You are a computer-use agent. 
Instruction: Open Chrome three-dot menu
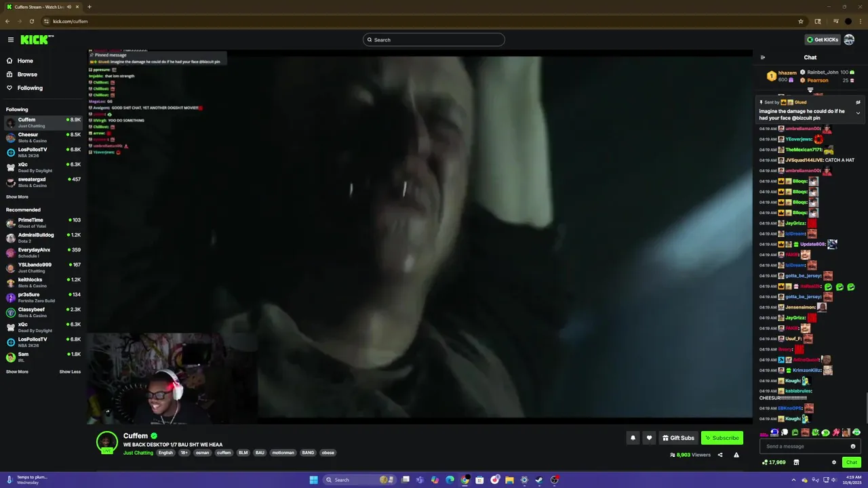coord(861,21)
